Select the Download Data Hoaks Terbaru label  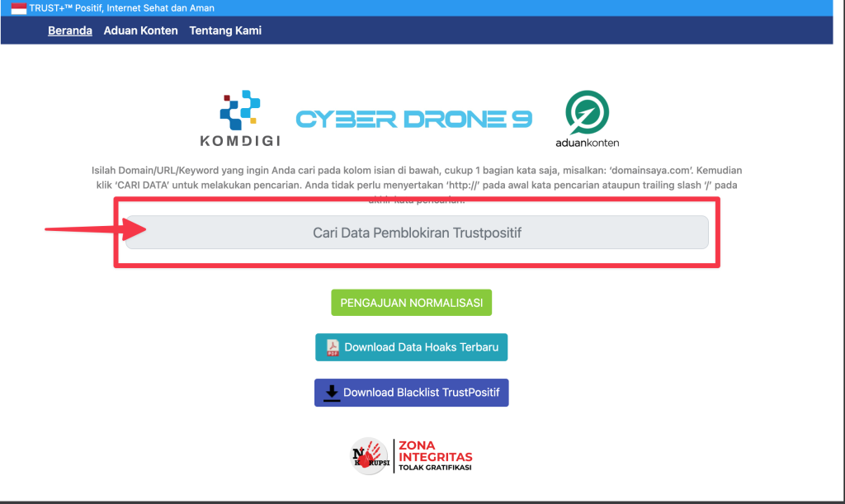click(x=421, y=347)
